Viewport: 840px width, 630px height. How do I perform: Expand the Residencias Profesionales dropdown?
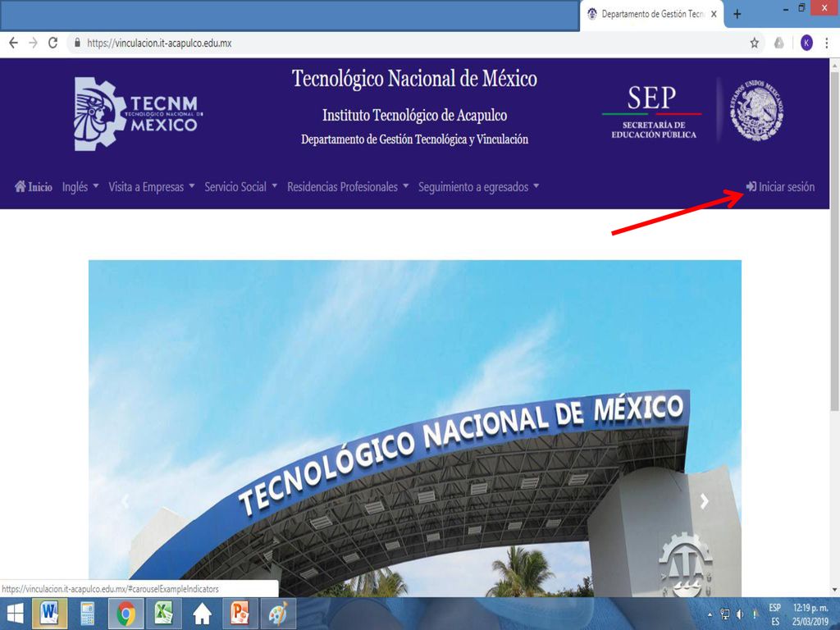pyautogui.click(x=348, y=186)
